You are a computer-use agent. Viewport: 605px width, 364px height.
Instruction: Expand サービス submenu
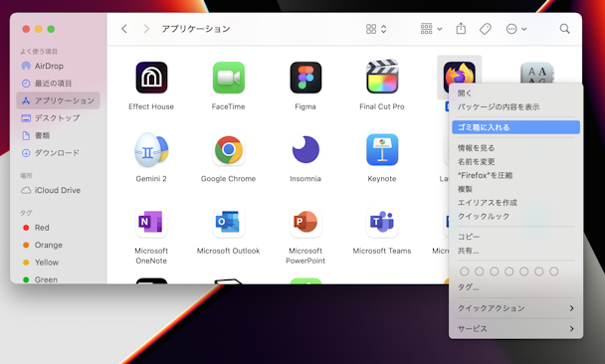click(x=515, y=328)
